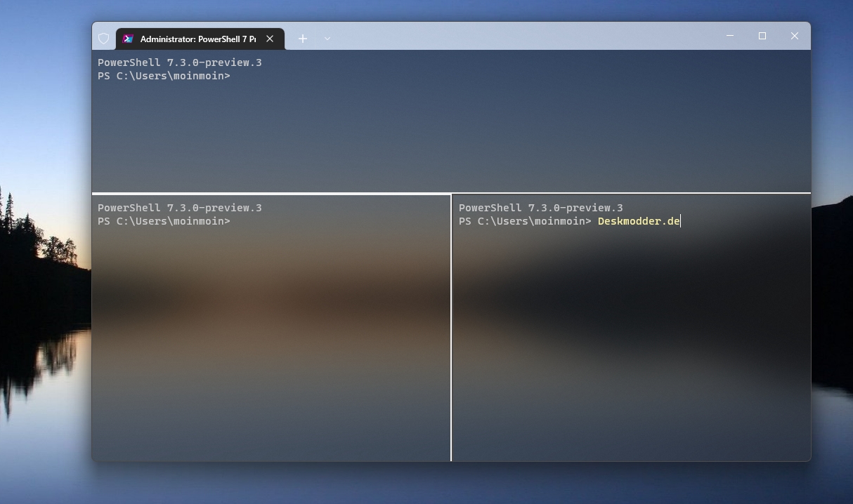Image resolution: width=853 pixels, height=504 pixels.
Task: Close the Terminal window
Action: tap(795, 36)
